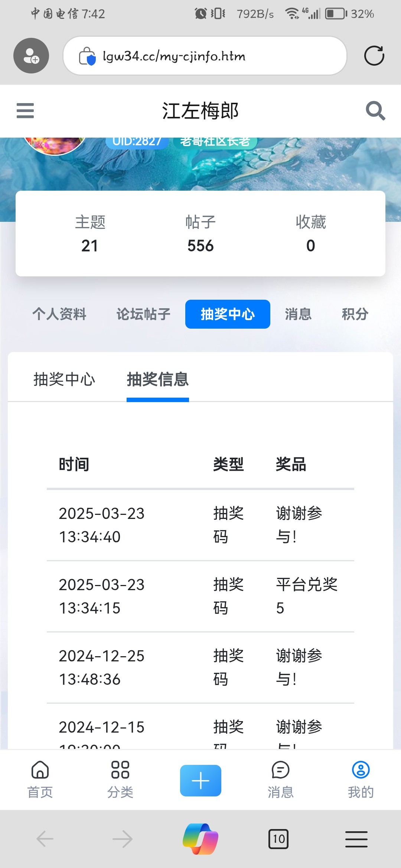Launch Copilot from browser toolbar
Image resolution: width=401 pixels, height=868 pixels.
point(200,839)
